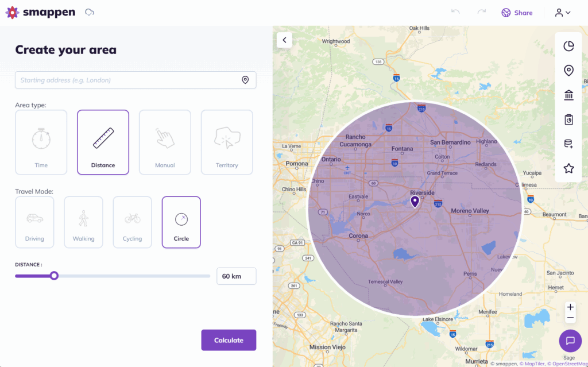Enable the Cycling travel mode

pyautogui.click(x=132, y=222)
